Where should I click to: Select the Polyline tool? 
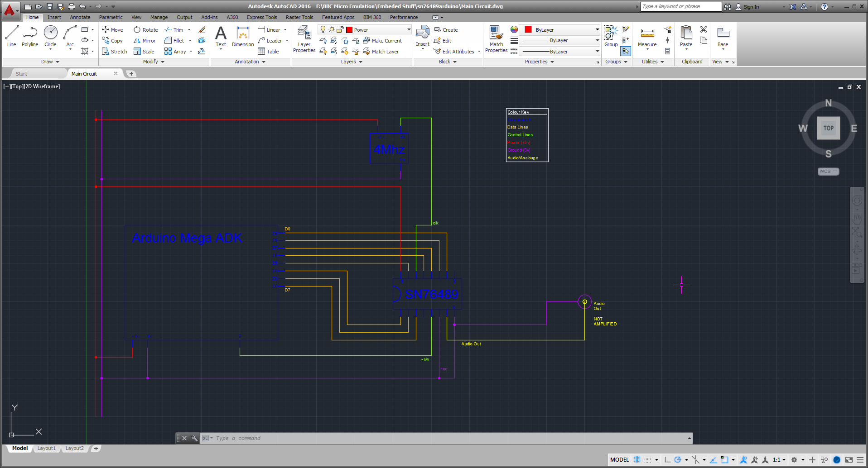tap(30, 36)
